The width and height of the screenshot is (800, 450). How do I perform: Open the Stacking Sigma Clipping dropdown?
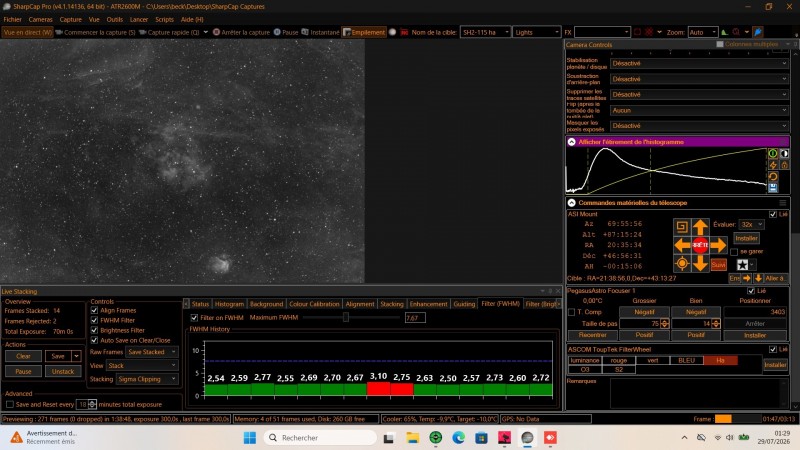pyautogui.click(x=147, y=379)
